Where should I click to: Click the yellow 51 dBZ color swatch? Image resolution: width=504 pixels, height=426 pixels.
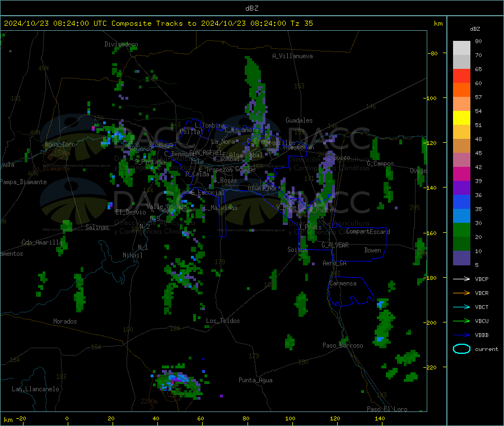[x=461, y=118]
